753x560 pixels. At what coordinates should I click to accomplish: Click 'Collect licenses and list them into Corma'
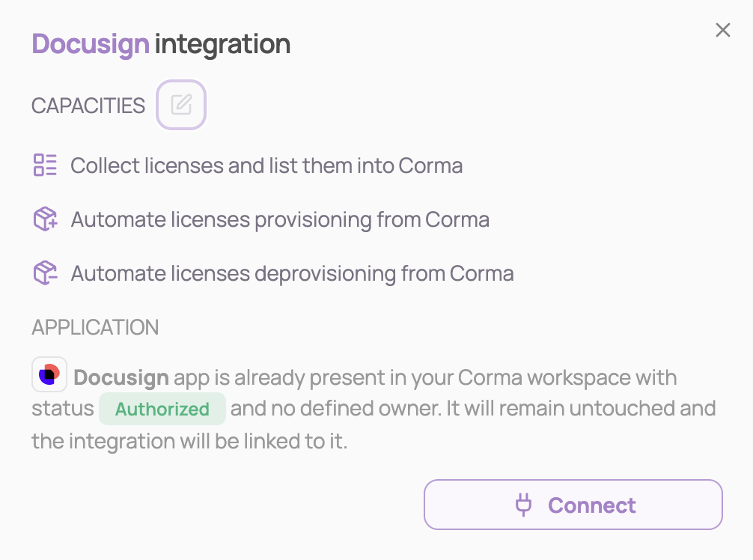[x=266, y=165]
